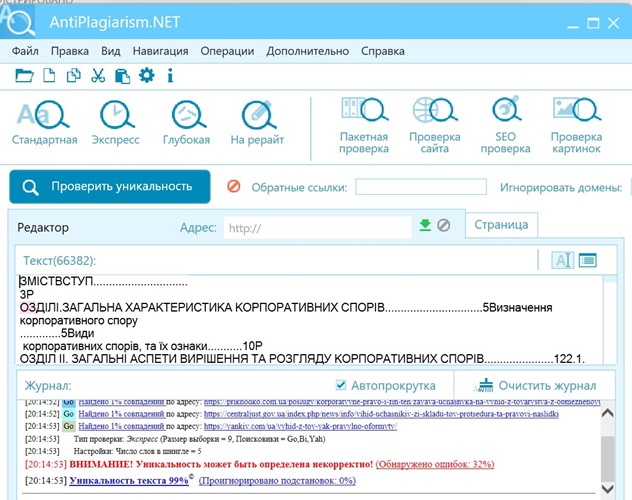The image size is (632, 500).
Task: Click the Тип проверки: Экспресс log line
Action: pos(200,439)
